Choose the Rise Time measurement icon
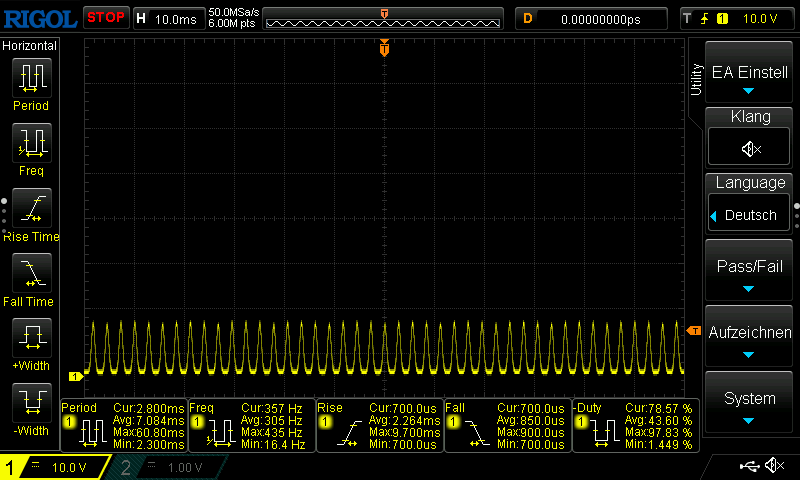This screenshot has width=800, height=480. point(30,210)
